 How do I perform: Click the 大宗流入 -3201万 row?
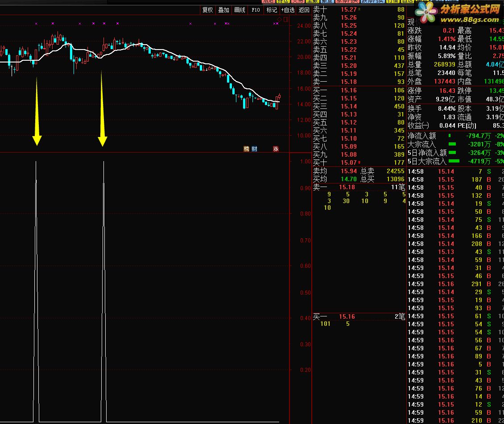click(x=455, y=144)
